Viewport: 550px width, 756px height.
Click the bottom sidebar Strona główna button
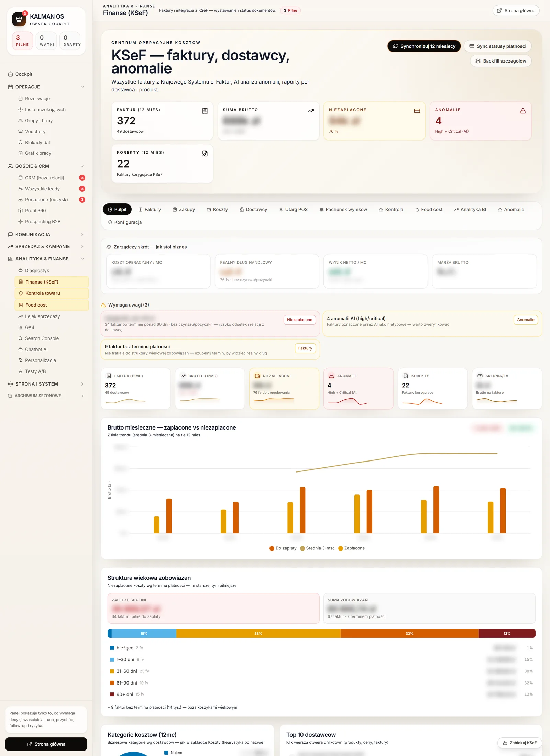[x=46, y=744]
